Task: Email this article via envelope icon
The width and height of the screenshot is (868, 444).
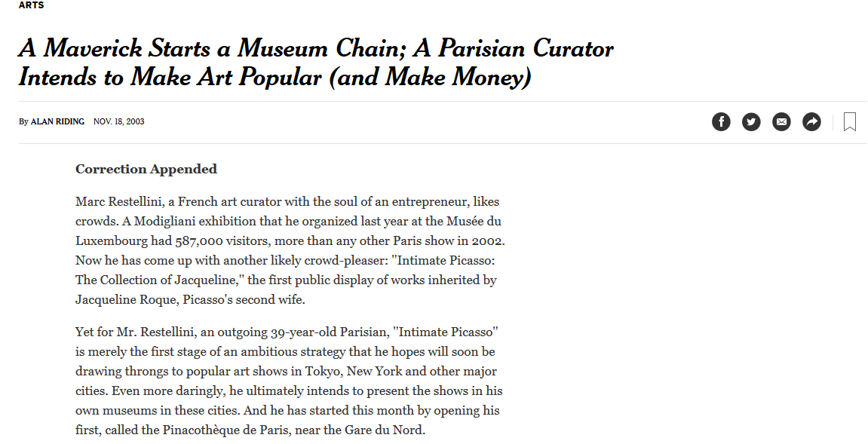Action: (781, 122)
